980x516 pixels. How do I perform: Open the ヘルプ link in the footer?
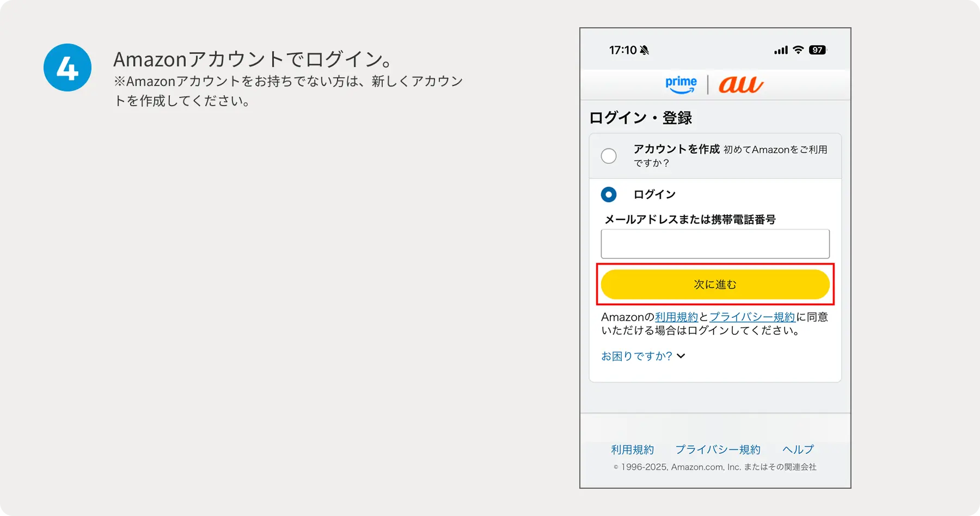point(798,449)
